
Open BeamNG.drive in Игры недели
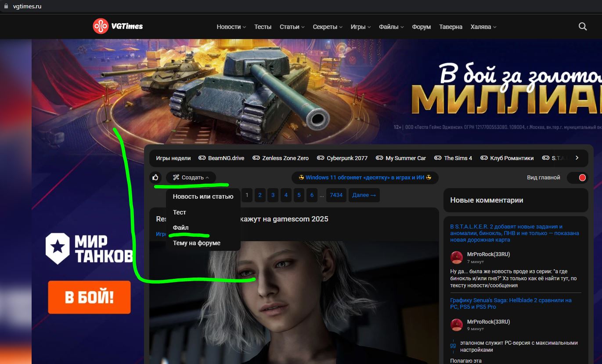[x=226, y=158]
